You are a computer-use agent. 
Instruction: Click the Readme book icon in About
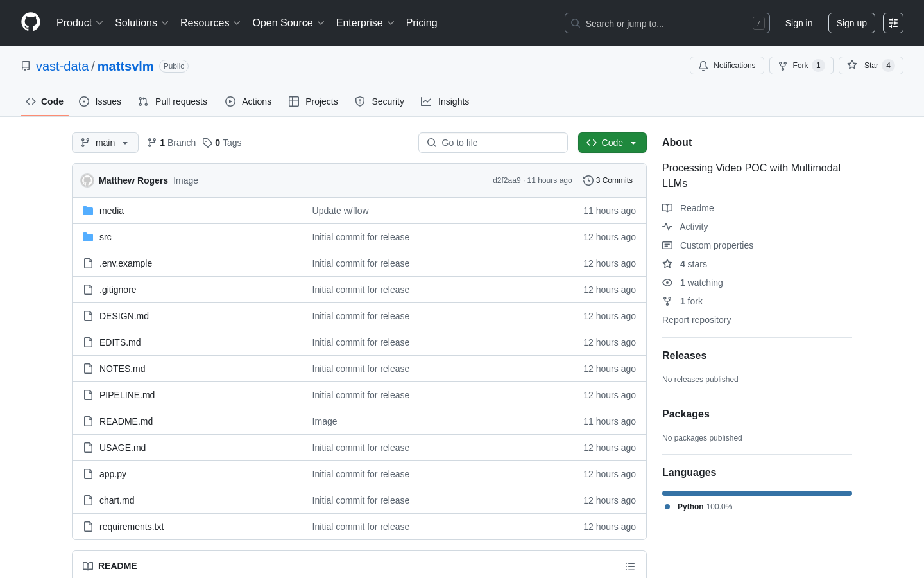tap(667, 208)
